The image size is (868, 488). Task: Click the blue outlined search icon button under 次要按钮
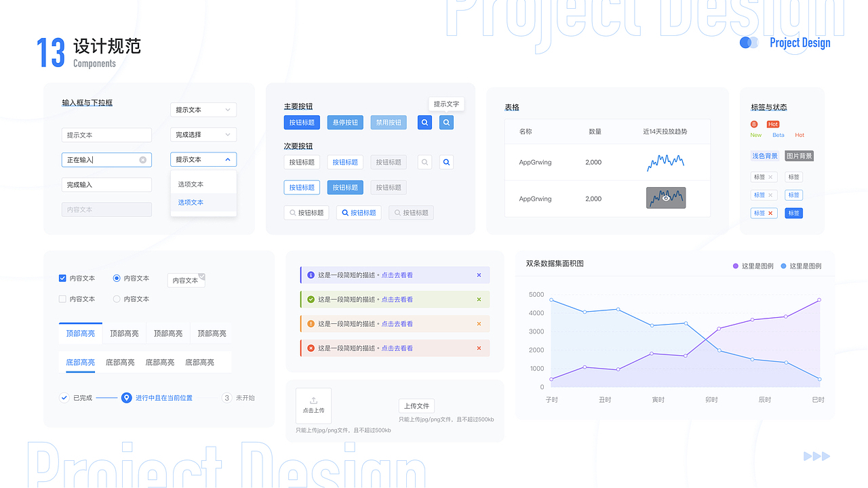pos(446,162)
